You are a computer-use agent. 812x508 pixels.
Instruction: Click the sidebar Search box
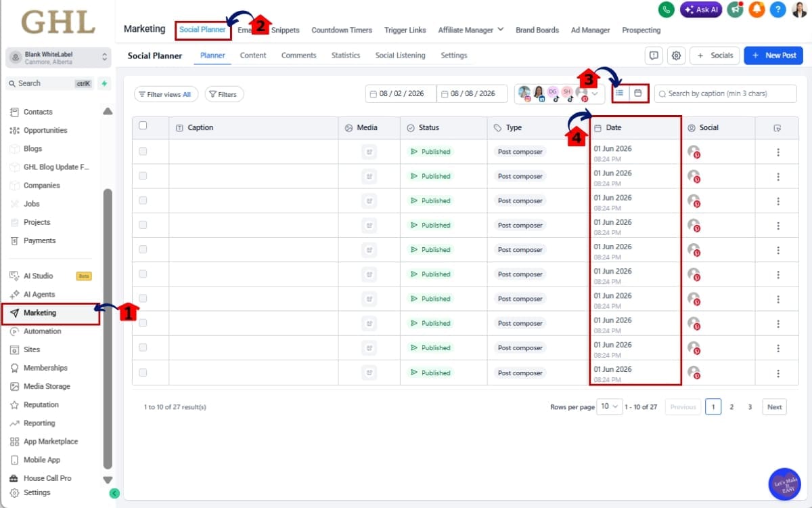pos(49,83)
